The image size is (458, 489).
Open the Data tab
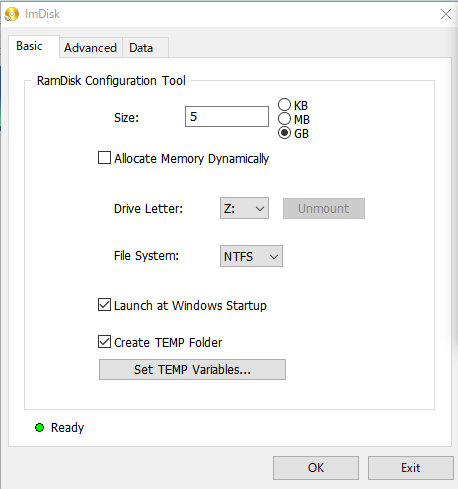click(x=145, y=48)
